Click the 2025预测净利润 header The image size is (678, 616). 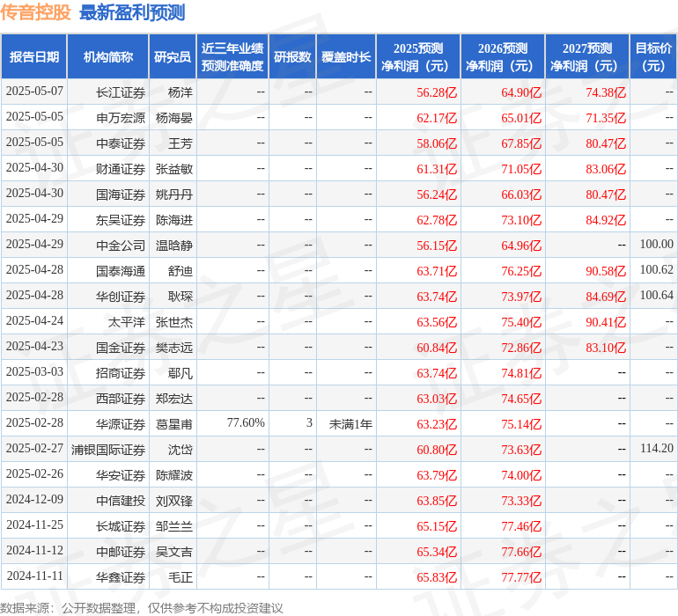(418, 56)
